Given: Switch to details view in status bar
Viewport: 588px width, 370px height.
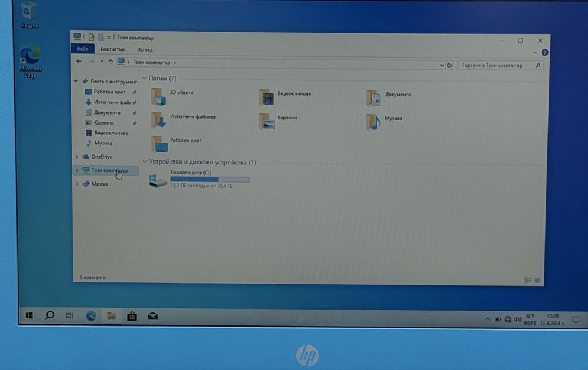Looking at the screenshot, I should pos(528,280).
